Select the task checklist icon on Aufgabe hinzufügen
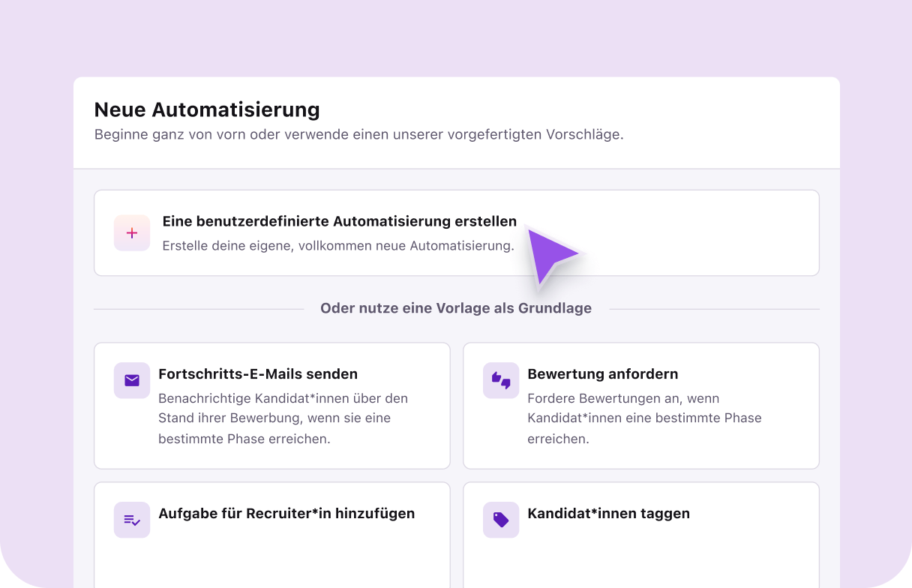 coord(132,520)
